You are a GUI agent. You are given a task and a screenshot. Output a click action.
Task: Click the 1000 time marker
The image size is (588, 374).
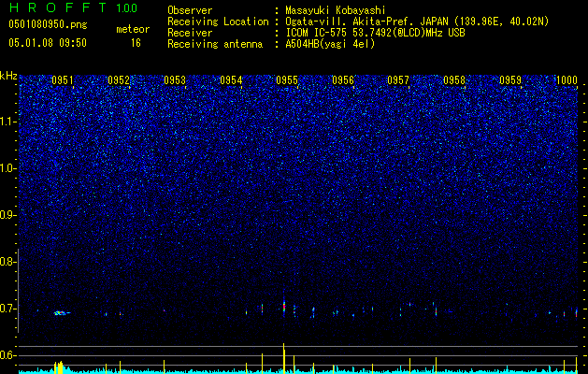(x=566, y=80)
